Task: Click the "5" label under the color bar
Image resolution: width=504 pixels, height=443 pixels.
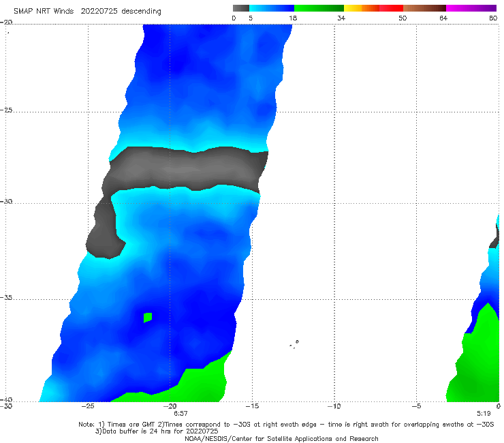Action: tap(251, 18)
